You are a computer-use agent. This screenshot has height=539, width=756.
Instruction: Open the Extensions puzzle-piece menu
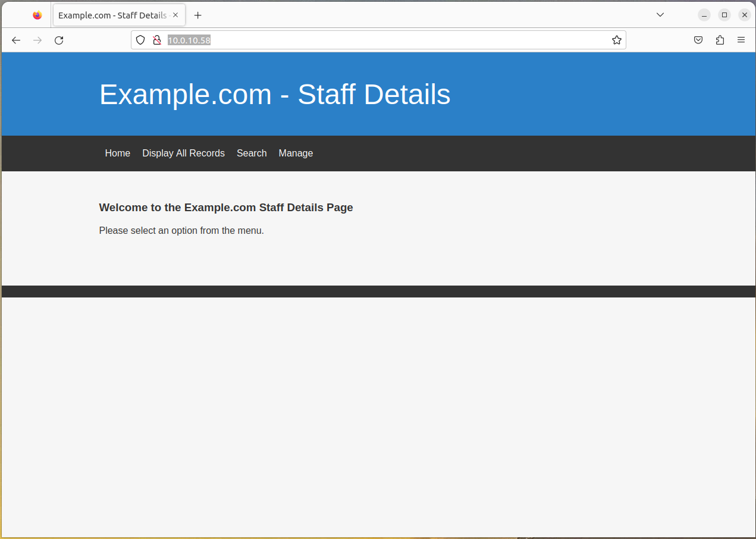720,40
